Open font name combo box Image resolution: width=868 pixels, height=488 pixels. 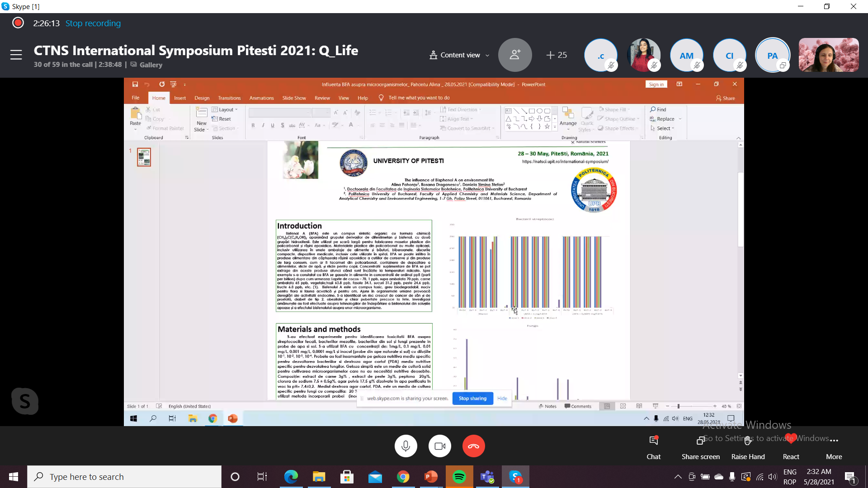(280, 113)
